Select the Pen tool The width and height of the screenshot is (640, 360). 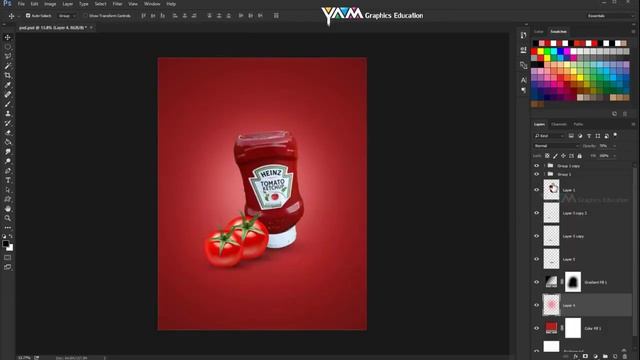tap(8, 171)
